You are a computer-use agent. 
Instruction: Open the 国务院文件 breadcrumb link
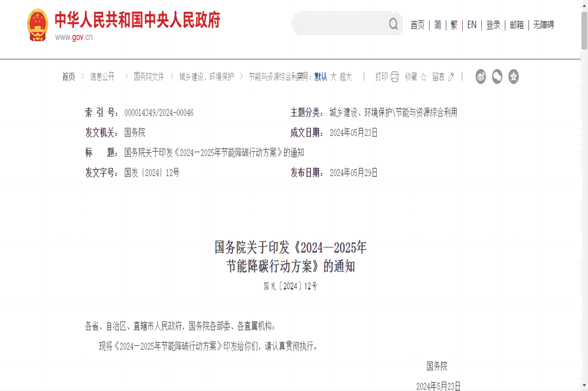click(x=149, y=77)
